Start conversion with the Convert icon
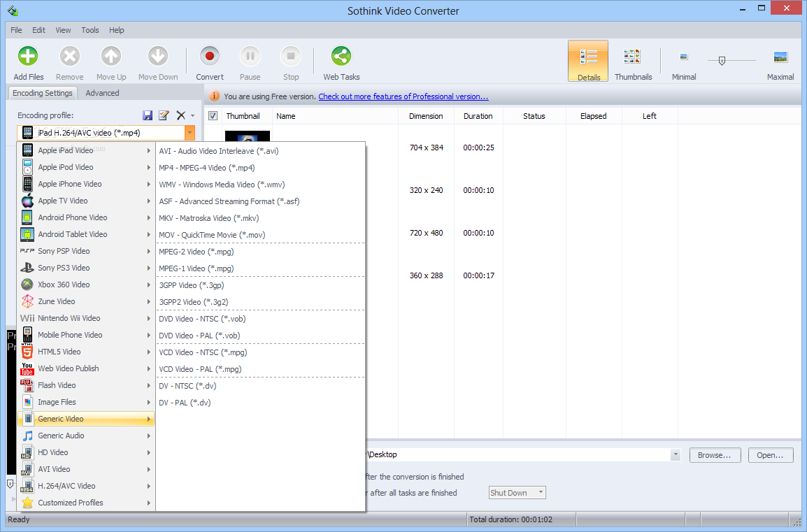Viewport: 807px width, 532px height. coord(210,57)
